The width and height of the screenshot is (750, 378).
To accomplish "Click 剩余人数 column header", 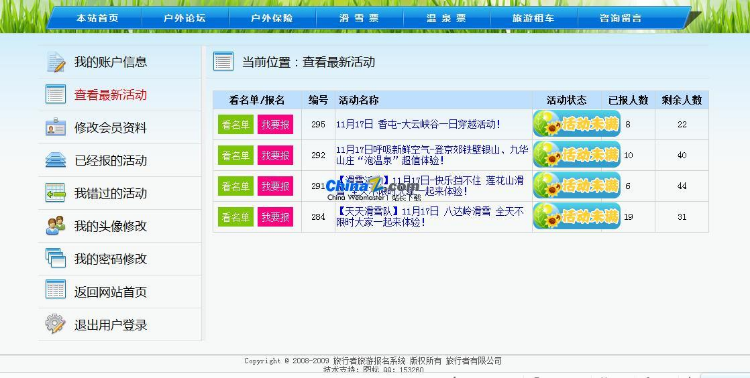I will coord(682,100).
